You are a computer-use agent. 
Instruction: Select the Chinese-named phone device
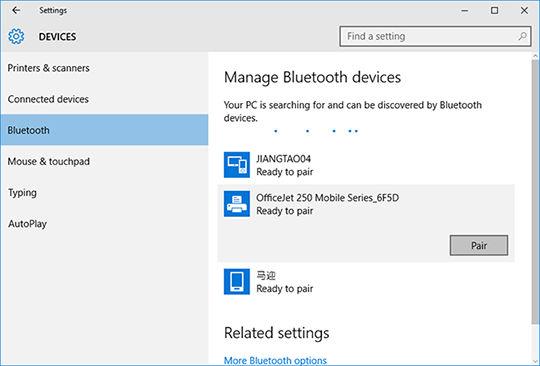(366, 282)
